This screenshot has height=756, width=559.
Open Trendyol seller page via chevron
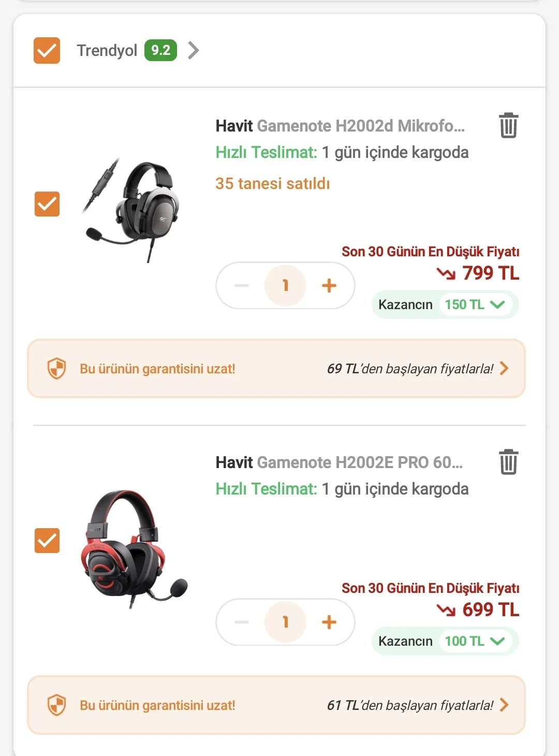[x=194, y=50]
